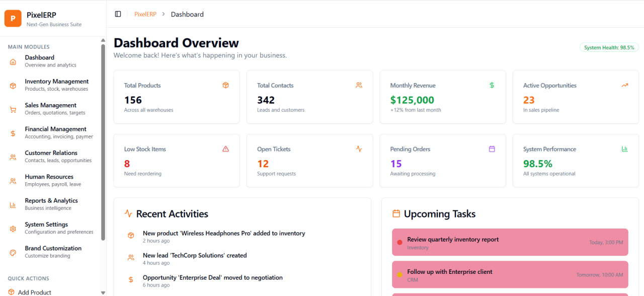
Task: Click the Open Tickets pulse icon
Action: point(359,149)
